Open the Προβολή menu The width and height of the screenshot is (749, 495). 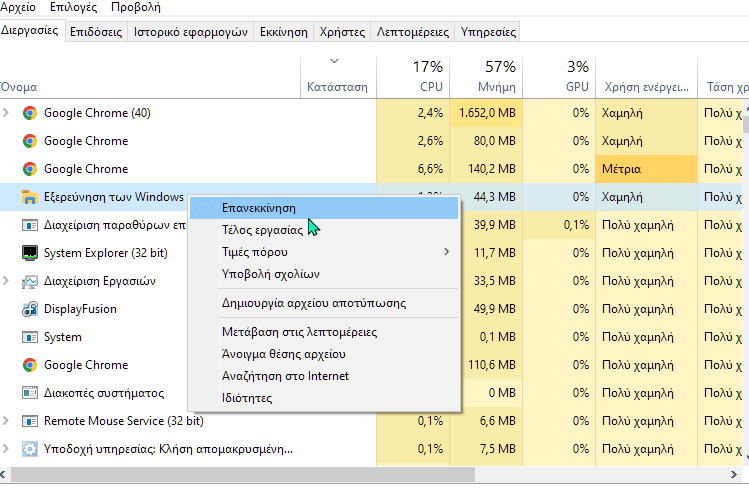(136, 7)
